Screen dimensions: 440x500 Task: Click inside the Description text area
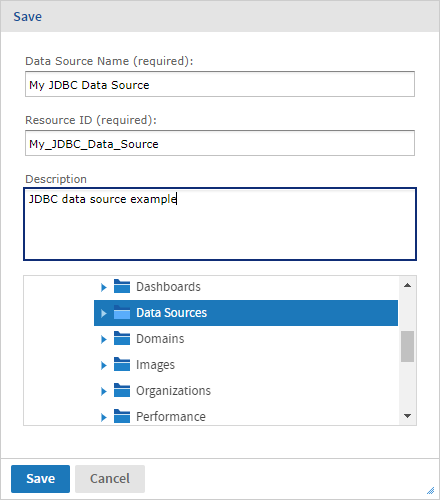220,224
